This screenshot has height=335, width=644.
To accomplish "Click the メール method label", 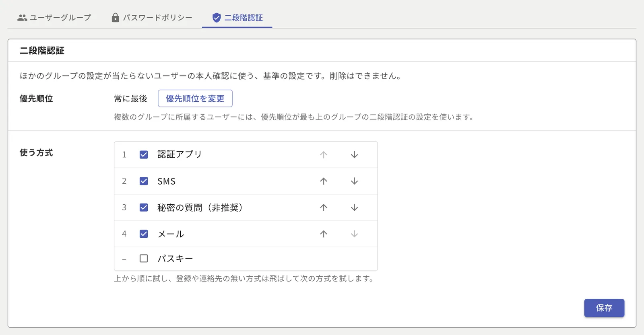I will (171, 234).
